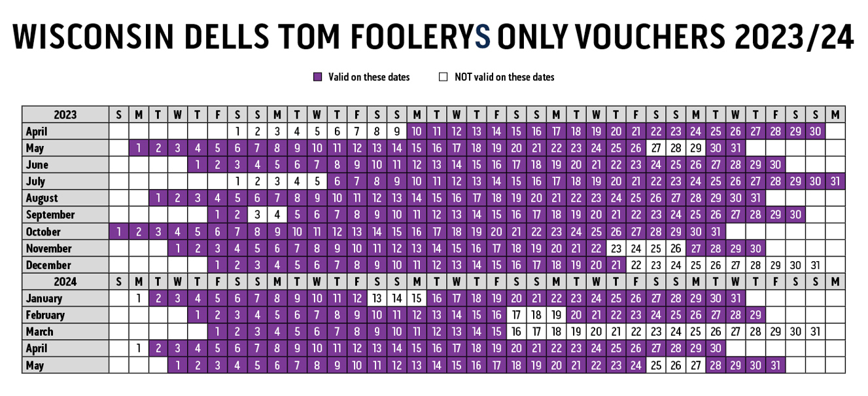This screenshot has height=396, width=868.
Task: Select September 3, 2023 cell
Action: click(258, 215)
